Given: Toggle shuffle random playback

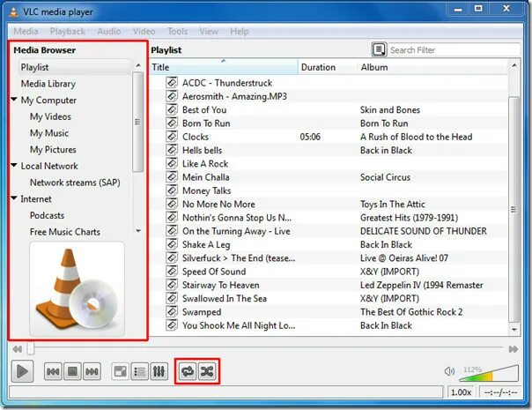Looking at the screenshot, I should pos(207,371).
